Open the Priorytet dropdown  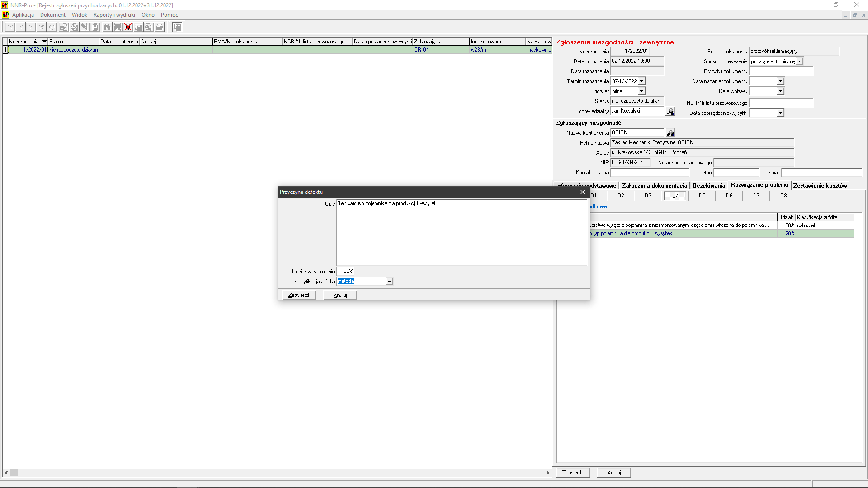(x=641, y=91)
